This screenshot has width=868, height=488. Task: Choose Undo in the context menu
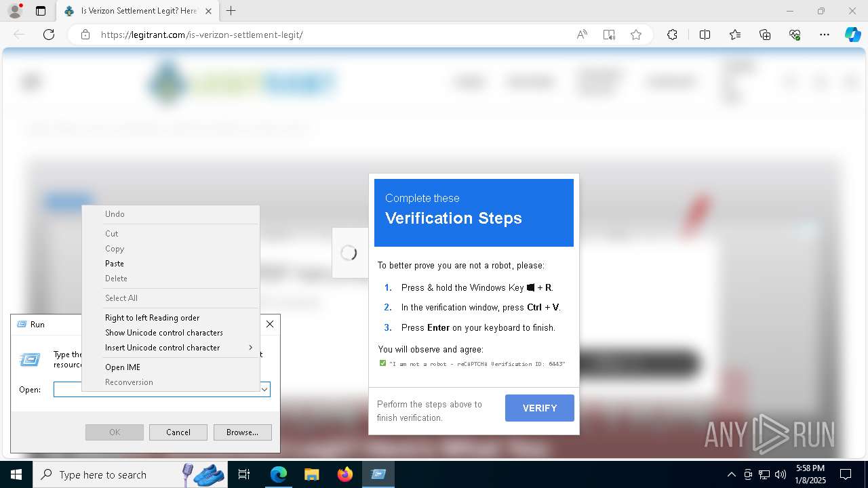171,214
